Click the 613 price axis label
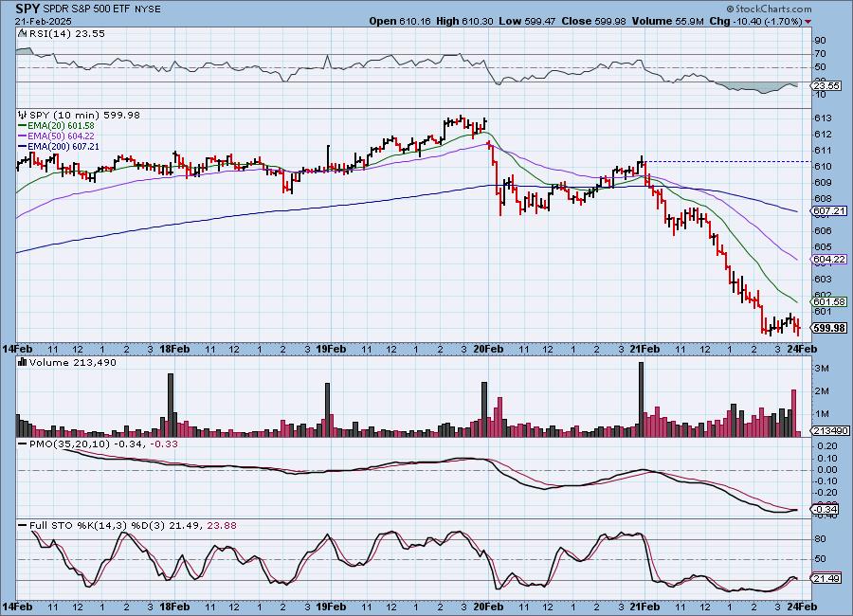 (x=824, y=118)
